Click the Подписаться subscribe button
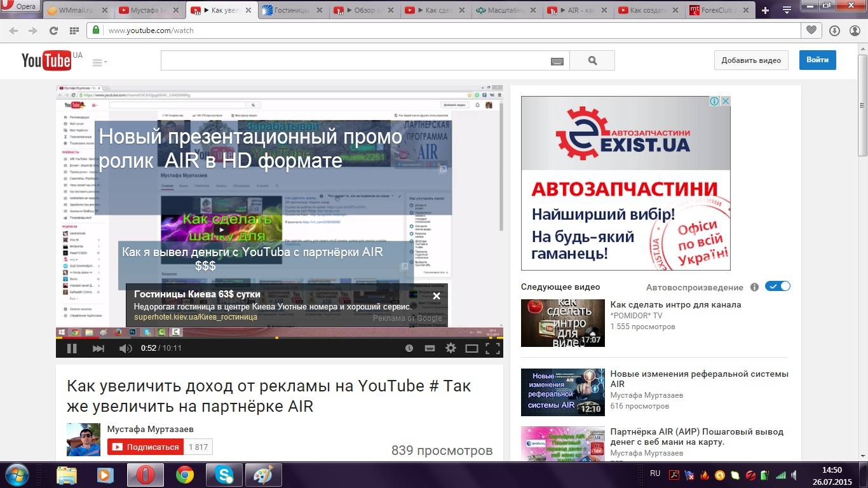Image resolution: width=868 pixels, height=488 pixels. pyautogui.click(x=146, y=447)
